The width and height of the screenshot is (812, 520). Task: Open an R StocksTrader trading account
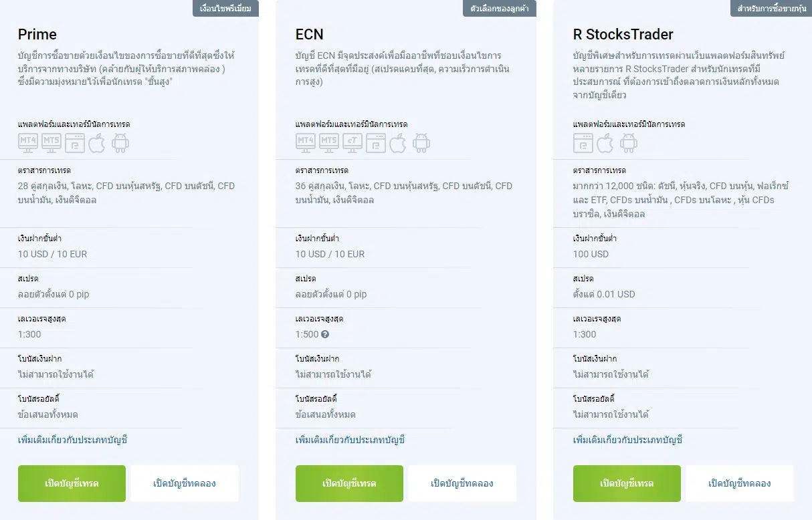(x=627, y=483)
